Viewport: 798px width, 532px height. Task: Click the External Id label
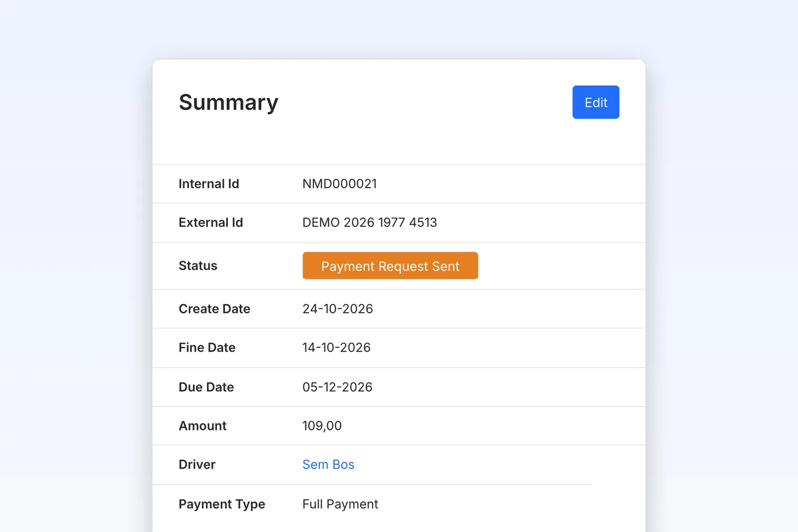pyautogui.click(x=211, y=222)
